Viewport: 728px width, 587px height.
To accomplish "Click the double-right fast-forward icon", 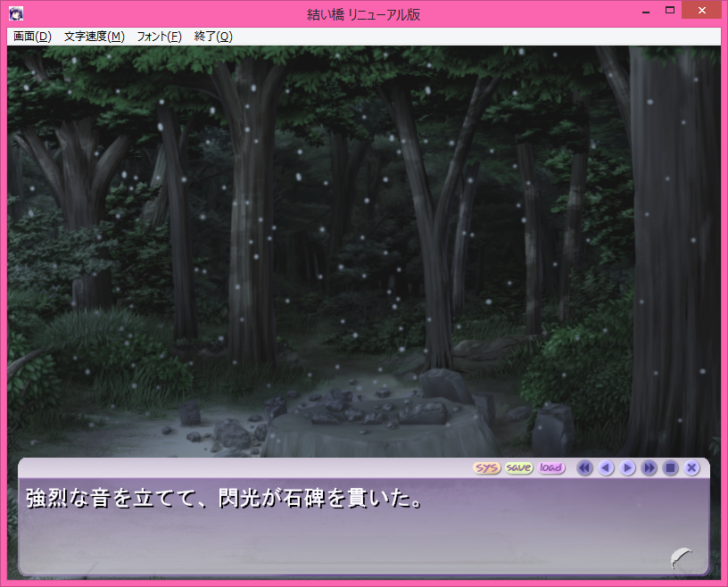I will [x=649, y=467].
